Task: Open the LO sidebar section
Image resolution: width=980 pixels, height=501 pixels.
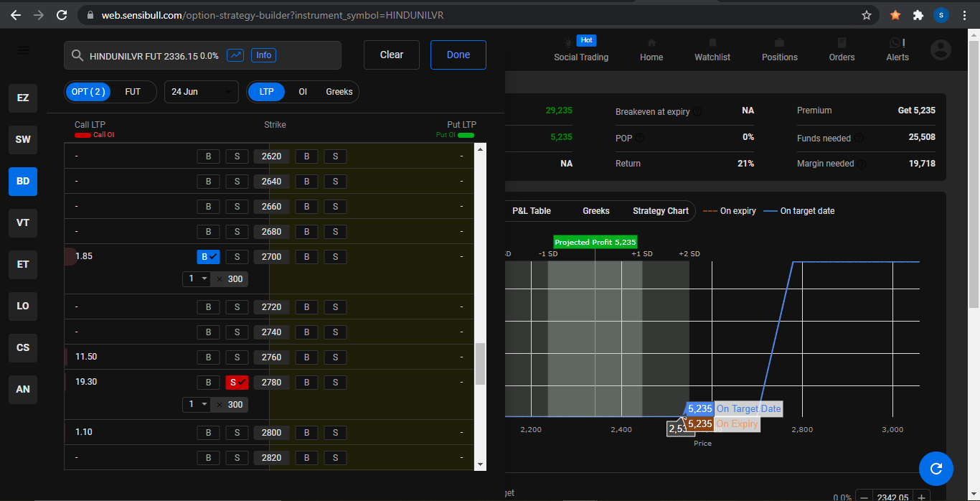Action: [23, 306]
